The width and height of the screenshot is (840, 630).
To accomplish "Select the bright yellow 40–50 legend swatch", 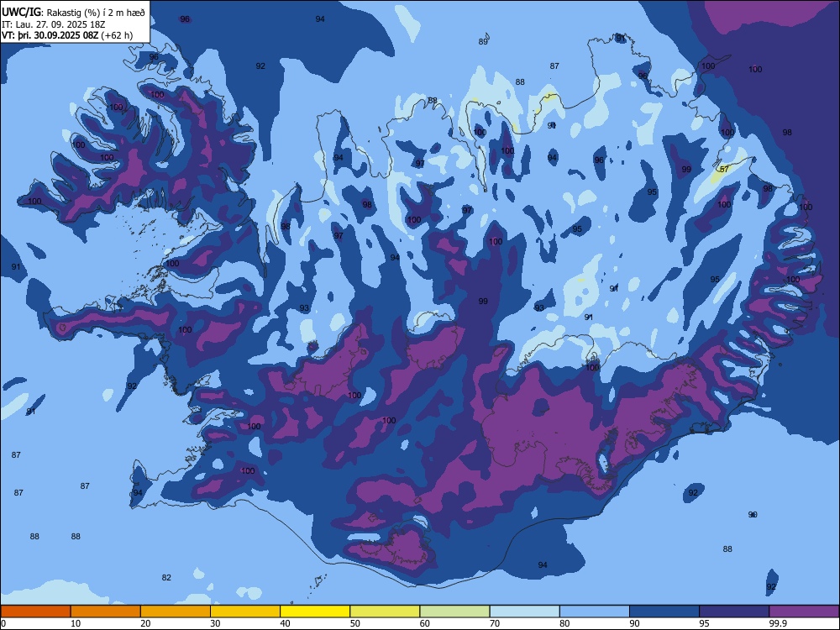I will pos(315,612).
